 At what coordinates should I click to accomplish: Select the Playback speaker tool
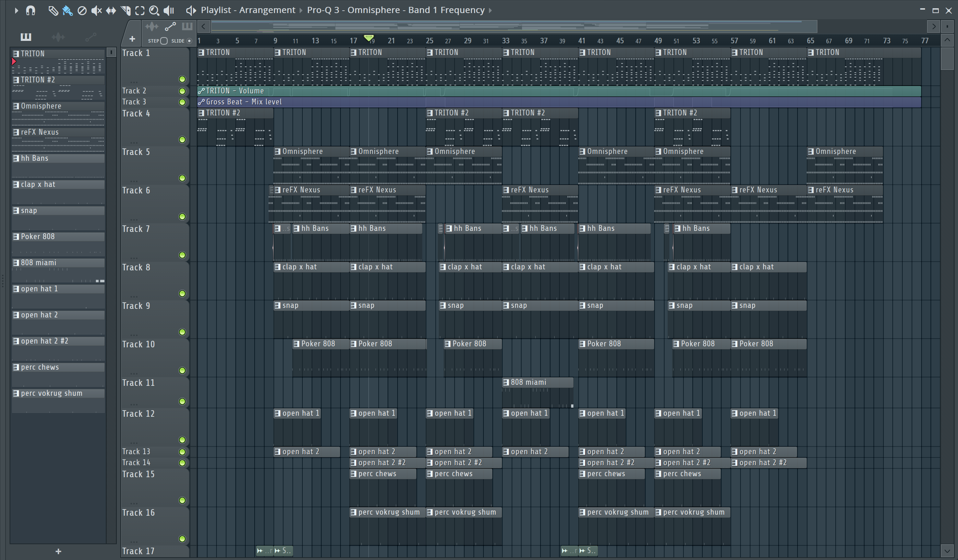168,11
